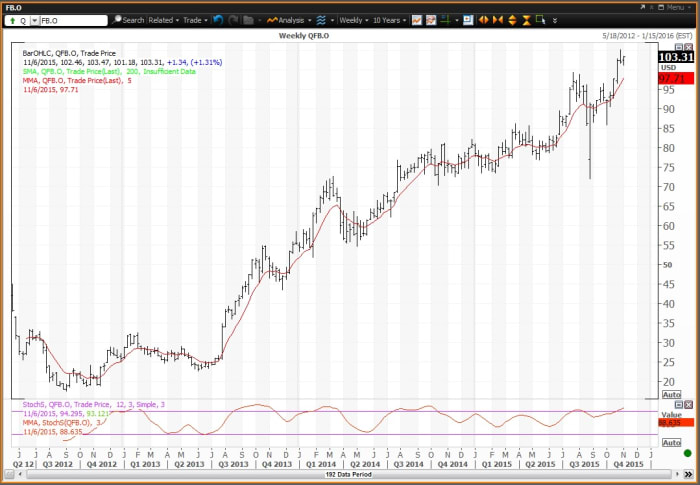Click the horizontal expand orange arrows icon
The width and height of the screenshot is (700, 485).
[x=484, y=20]
